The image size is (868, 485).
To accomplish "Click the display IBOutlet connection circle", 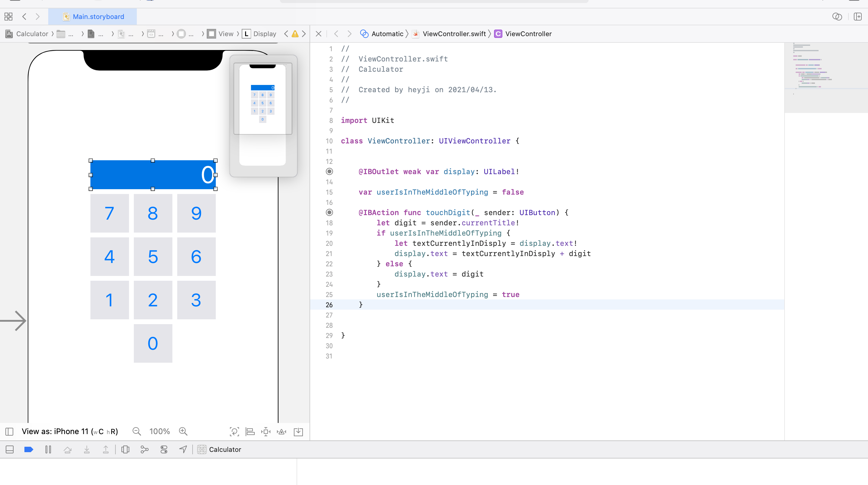I will (x=329, y=171).
